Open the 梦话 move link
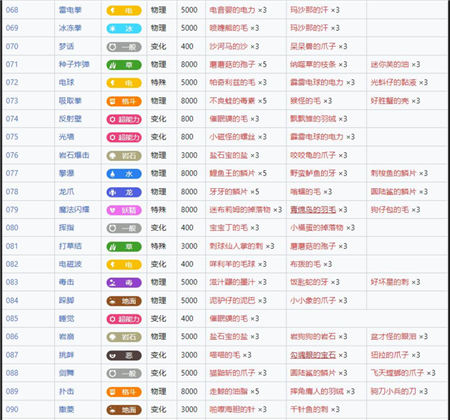The image size is (450, 420). 66,46
